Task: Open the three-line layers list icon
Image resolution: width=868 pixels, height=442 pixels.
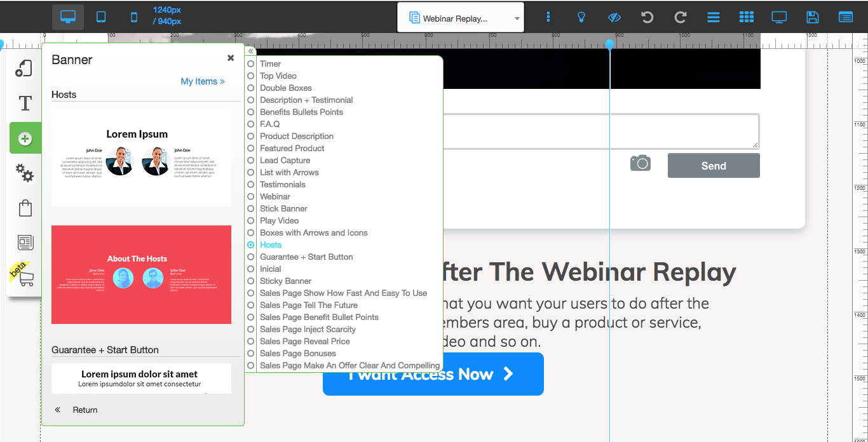Action: (714, 17)
